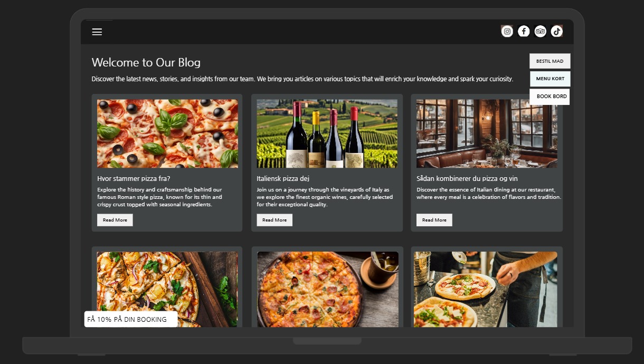Click the pizza image for 'Hvor stammer pizza fra?'

(167, 133)
